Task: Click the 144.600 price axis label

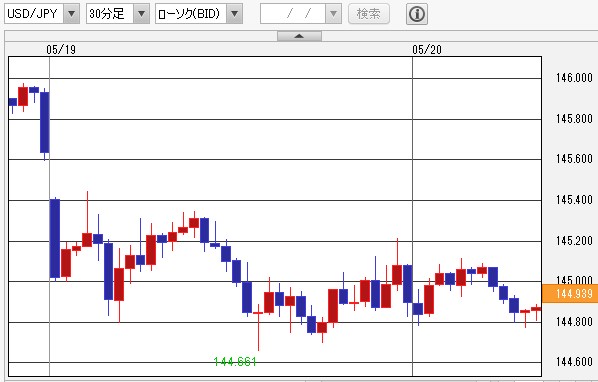Action: 574,361
